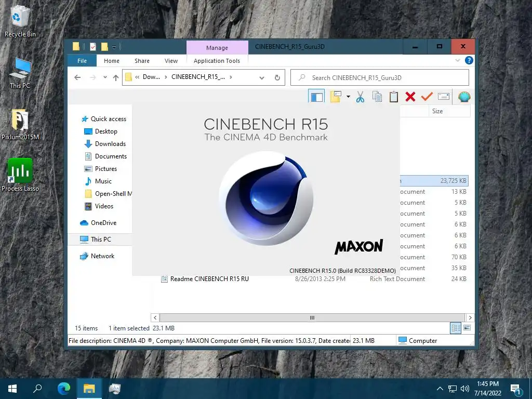Image resolution: width=532 pixels, height=399 pixels.
Task: Select Readme CINEBENCH R15 RU file
Action: [205, 279]
